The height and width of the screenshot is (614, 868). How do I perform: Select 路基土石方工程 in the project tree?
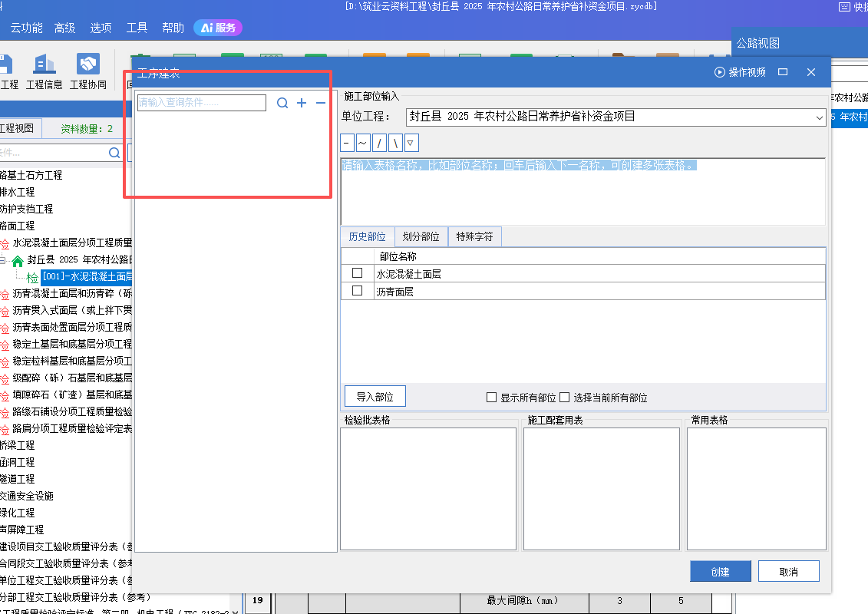31,176
